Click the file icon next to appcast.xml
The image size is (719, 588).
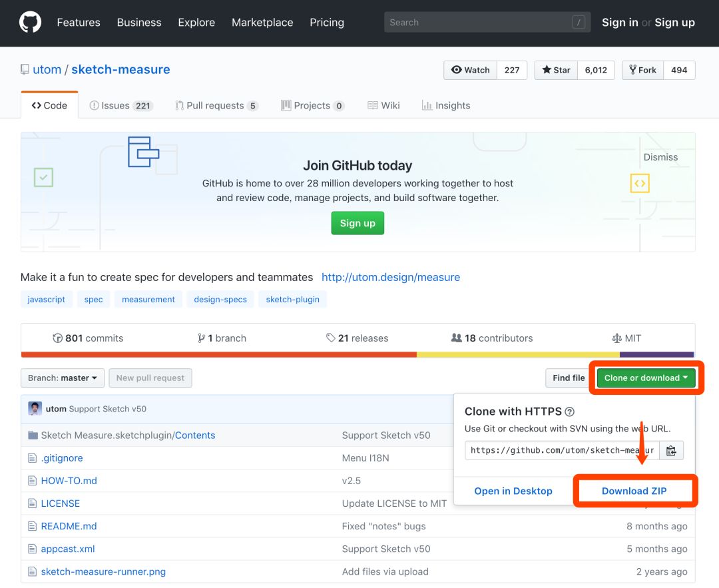[x=32, y=549]
